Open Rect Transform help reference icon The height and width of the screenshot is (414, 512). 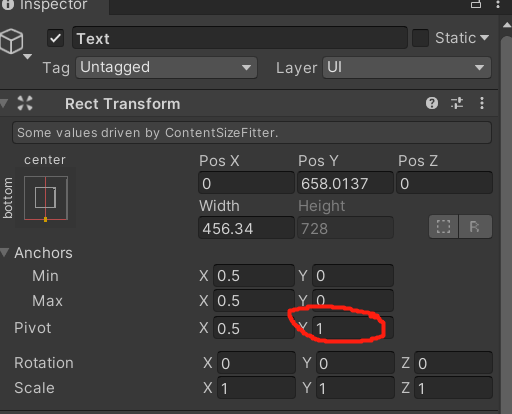point(432,103)
